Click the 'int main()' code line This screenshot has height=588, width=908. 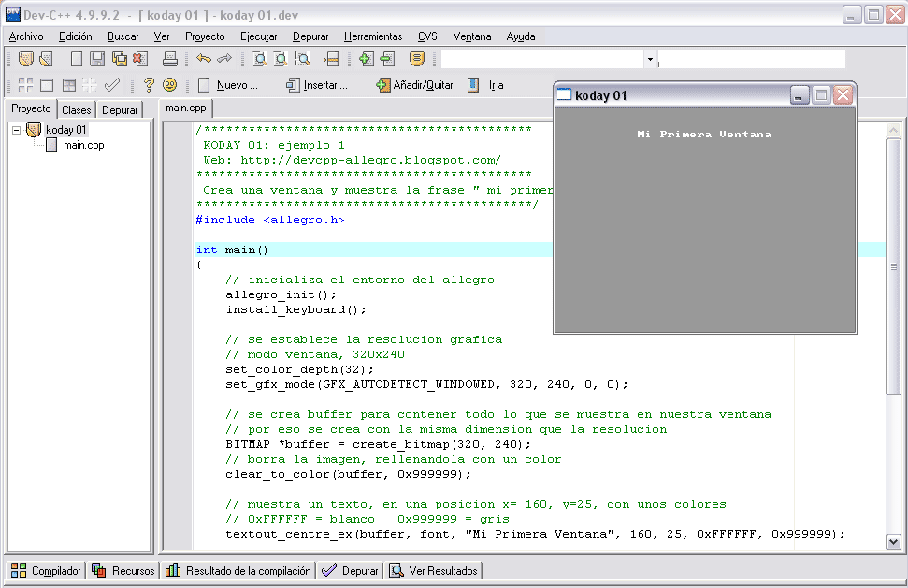click(232, 250)
